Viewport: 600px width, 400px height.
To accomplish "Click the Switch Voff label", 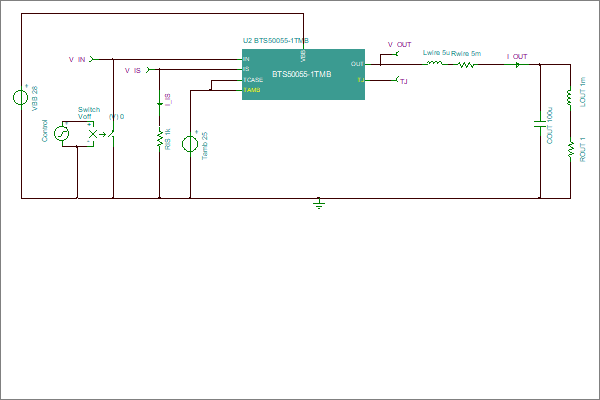I will pos(89,113).
